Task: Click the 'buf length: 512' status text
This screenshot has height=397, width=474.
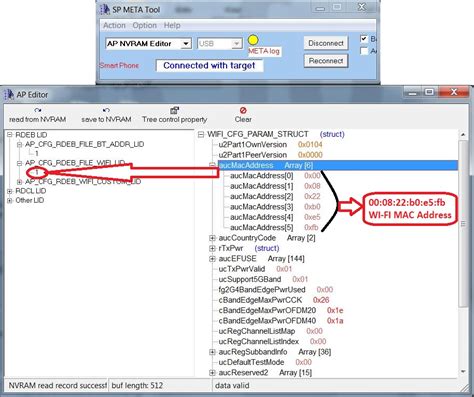Action: 137,386
